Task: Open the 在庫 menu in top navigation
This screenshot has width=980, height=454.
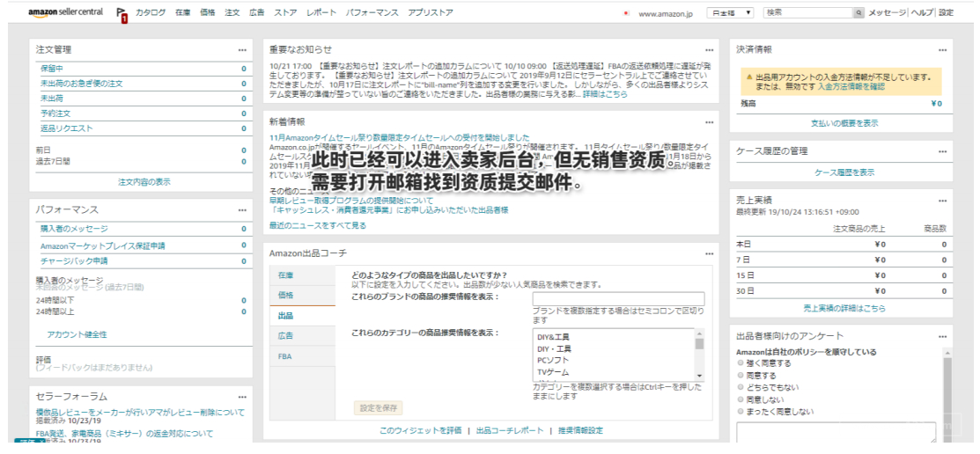Action: 182,12
